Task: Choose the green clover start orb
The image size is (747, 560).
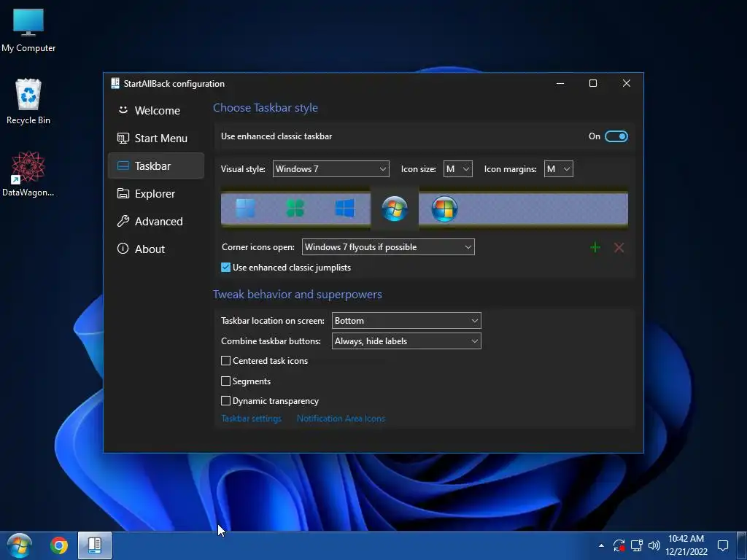Action: (295, 208)
